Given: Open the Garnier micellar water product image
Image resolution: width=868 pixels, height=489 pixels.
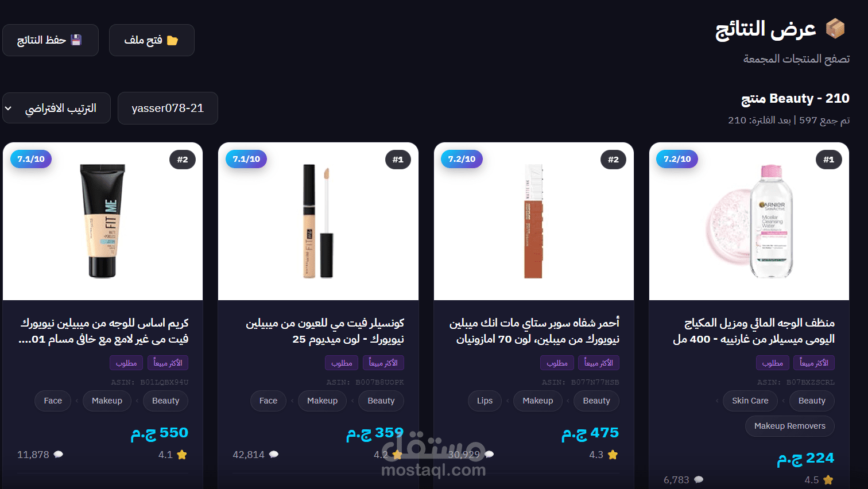Looking at the screenshot, I should [x=749, y=222].
